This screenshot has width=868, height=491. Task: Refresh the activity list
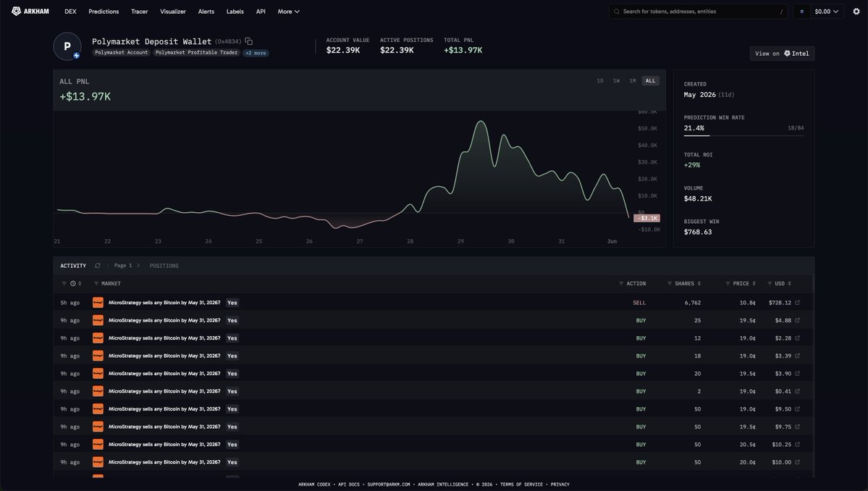tap(98, 266)
